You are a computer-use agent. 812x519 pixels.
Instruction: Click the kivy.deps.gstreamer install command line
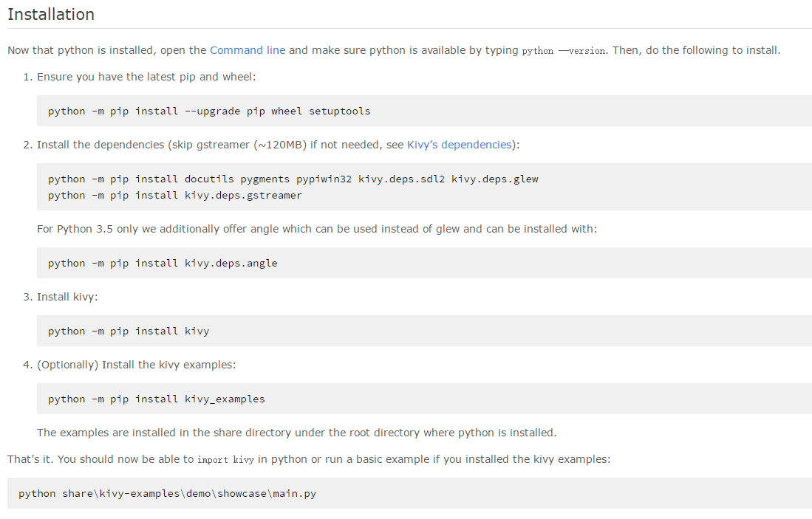[175, 196]
